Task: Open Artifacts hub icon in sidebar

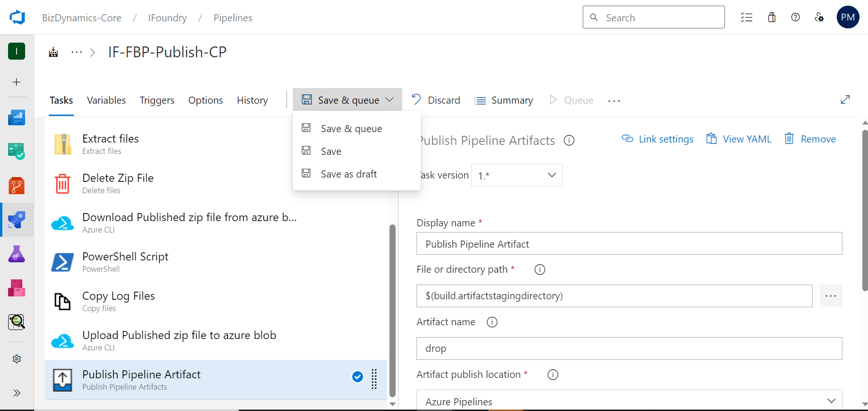Action: click(x=17, y=288)
